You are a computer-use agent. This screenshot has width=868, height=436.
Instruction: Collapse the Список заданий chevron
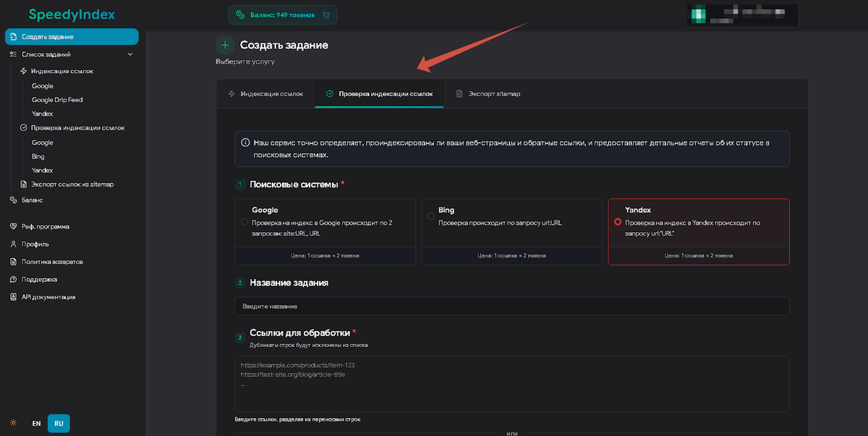pyautogui.click(x=130, y=54)
